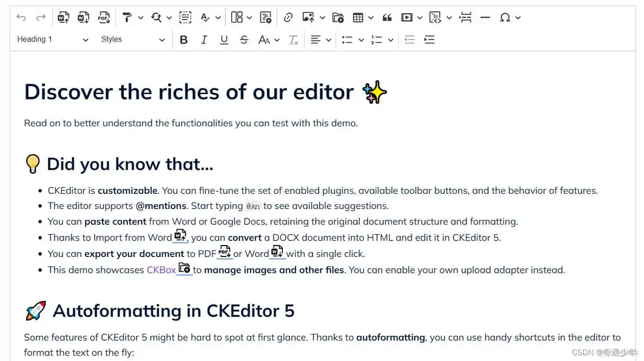Open the Styles dropdown
The image size is (644, 361).
[133, 39]
